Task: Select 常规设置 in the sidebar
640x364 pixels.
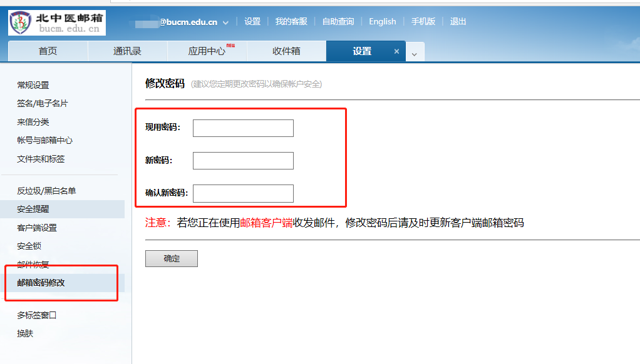Action: point(33,85)
